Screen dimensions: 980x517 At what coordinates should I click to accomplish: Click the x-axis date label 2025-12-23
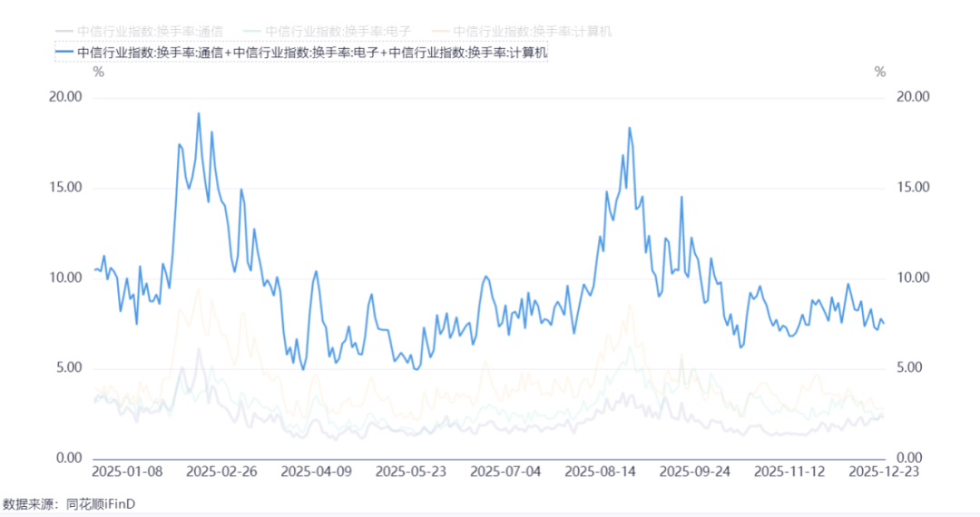(x=884, y=472)
